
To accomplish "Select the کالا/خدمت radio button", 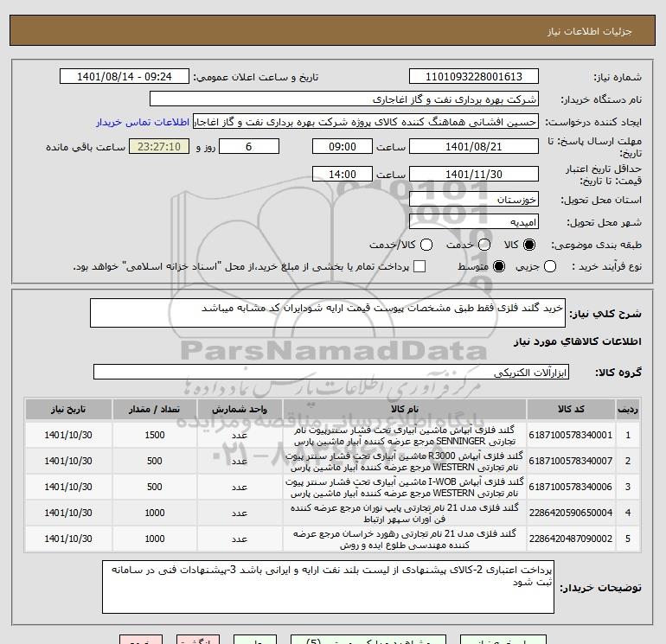I will (426, 245).
